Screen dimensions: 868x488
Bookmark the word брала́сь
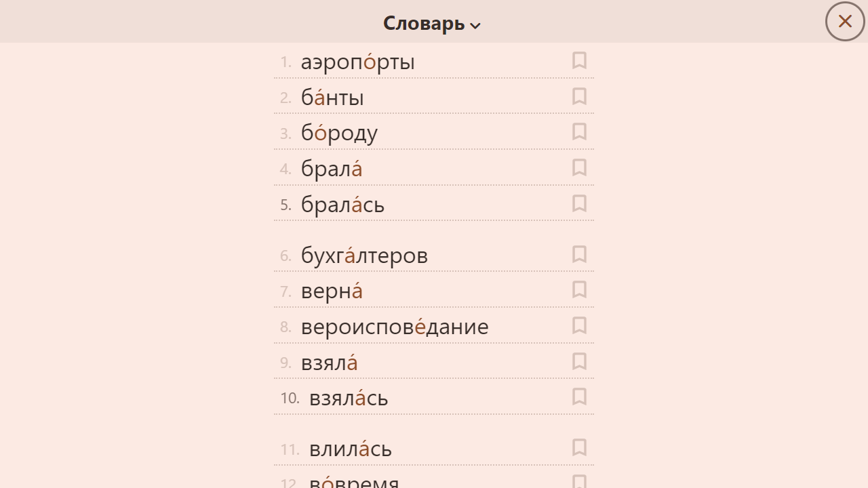(x=579, y=203)
